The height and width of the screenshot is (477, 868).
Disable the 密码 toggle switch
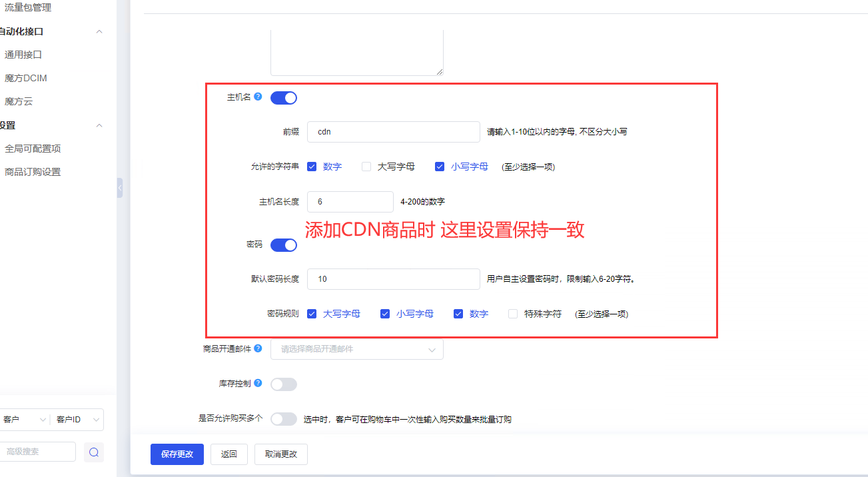coord(284,245)
